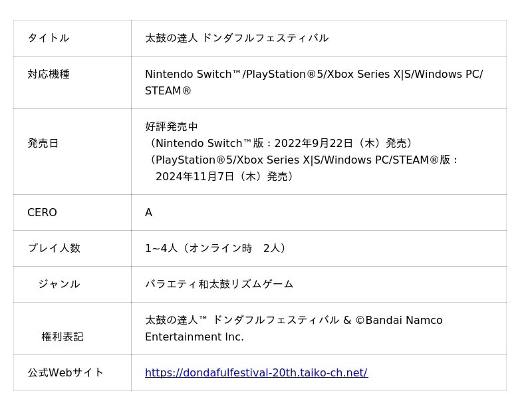Click the Nintendo Switch™/PlayStation®5 platforms line
The height and width of the screenshot is (411, 532).
click(x=313, y=74)
